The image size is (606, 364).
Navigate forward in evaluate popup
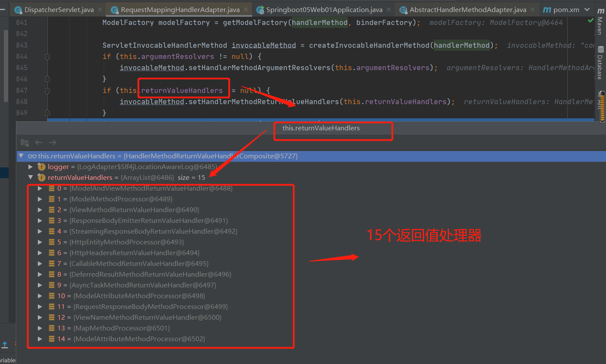click(x=53, y=142)
